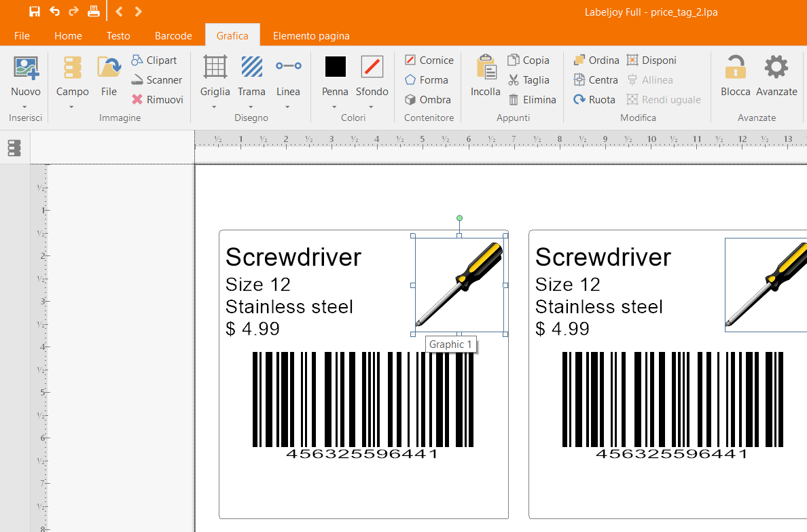Image resolution: width=807 pixels, height=532 pixels.
Task: Expand the Trama dropdown arrow
Action: coord(251,107)
